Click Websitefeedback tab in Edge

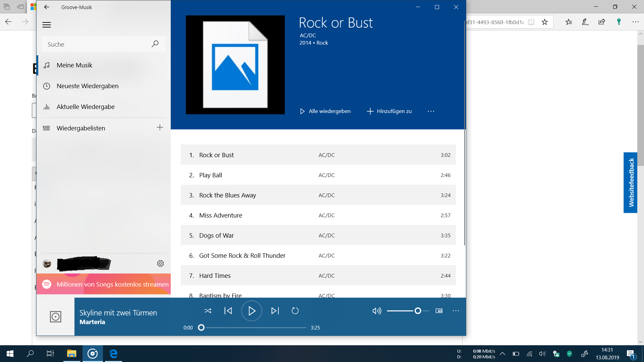click(631, 183)
